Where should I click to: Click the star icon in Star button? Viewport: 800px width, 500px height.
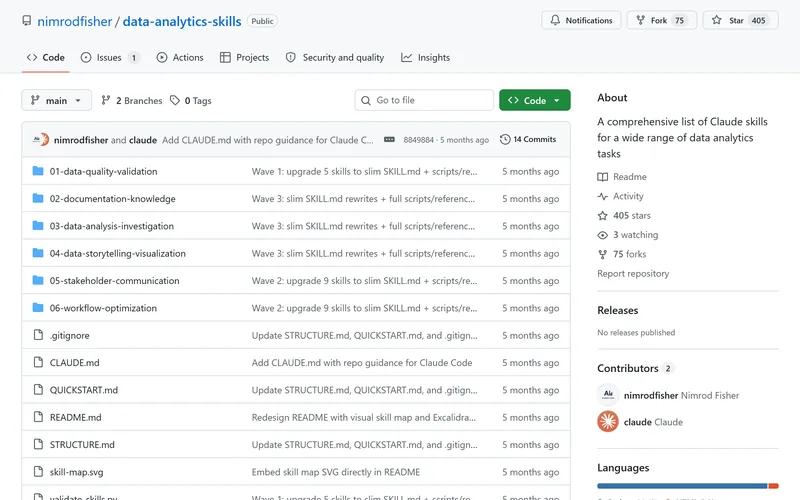[716, 20]
